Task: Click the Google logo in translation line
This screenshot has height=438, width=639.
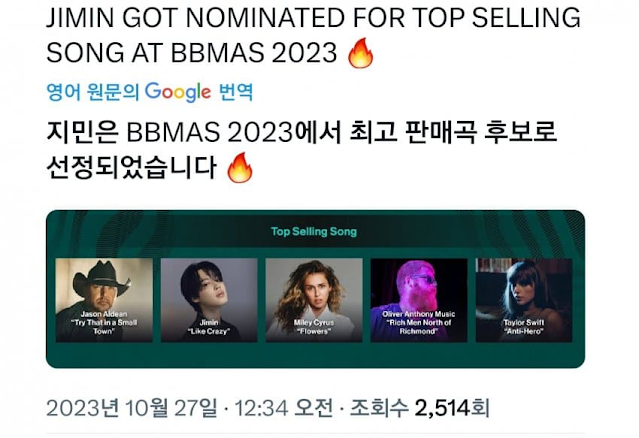Action: pyautogui.click(x=178, y=92)
